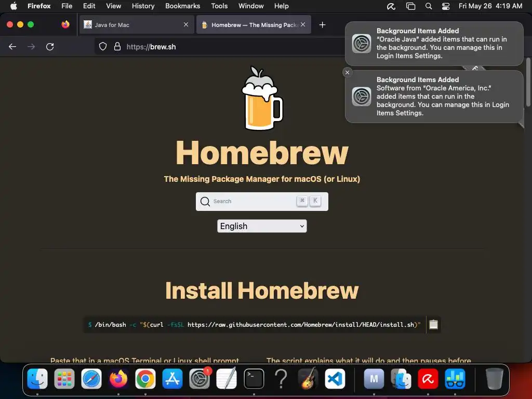Open the Window menu
The width and height of the screenshot is (532, 399).
pyautogui.click(x=251, y=6)
